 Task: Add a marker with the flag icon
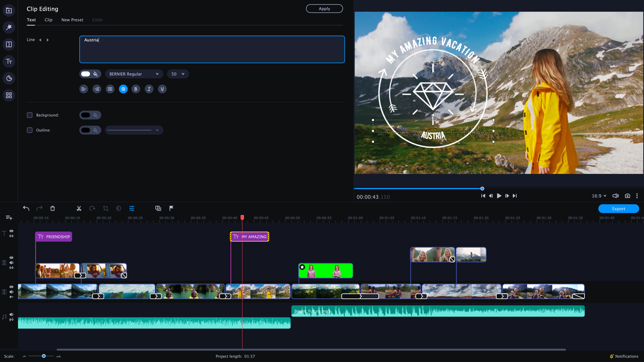(x=171, y=208)
